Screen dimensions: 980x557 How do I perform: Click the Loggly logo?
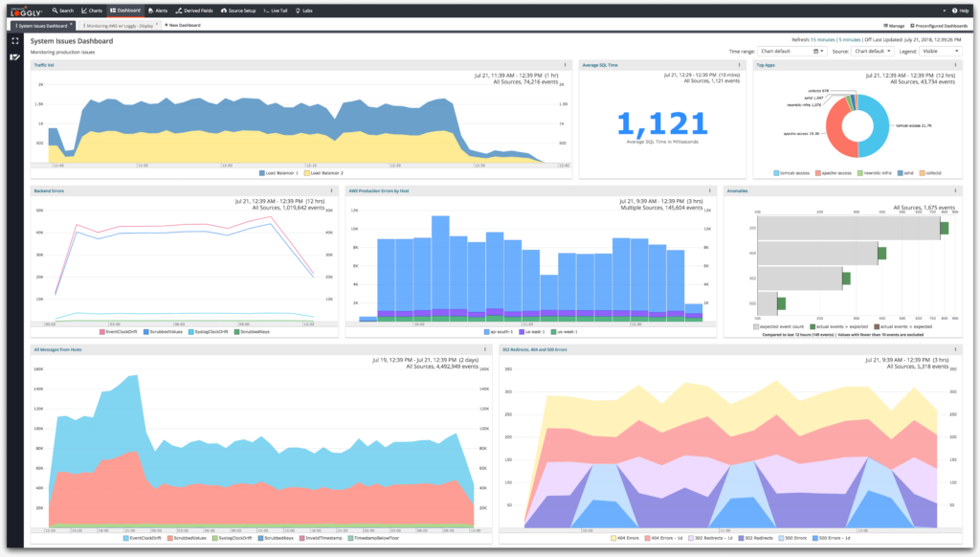(x=26, y=11)
